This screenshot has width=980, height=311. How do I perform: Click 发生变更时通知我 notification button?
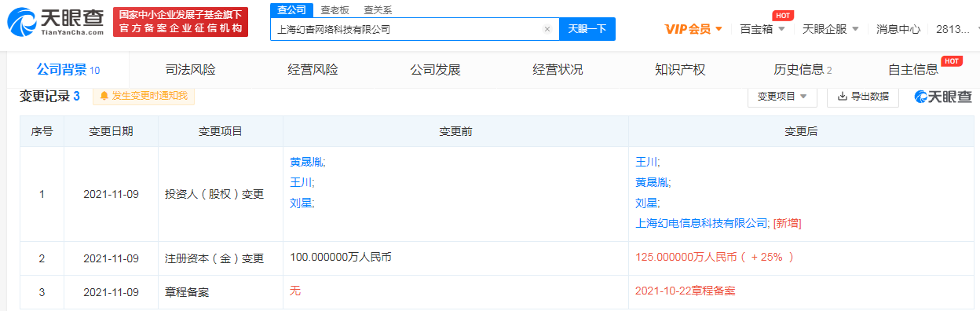(144, 96)
